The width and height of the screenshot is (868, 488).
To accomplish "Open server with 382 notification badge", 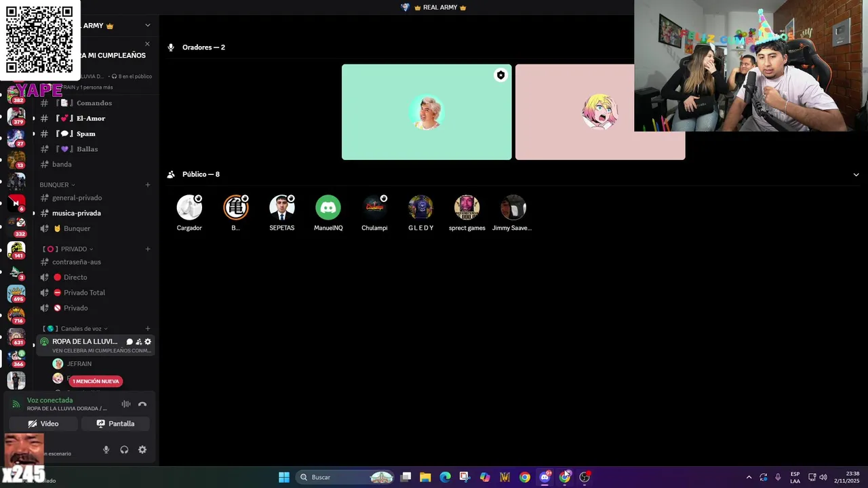I will 16,95.
